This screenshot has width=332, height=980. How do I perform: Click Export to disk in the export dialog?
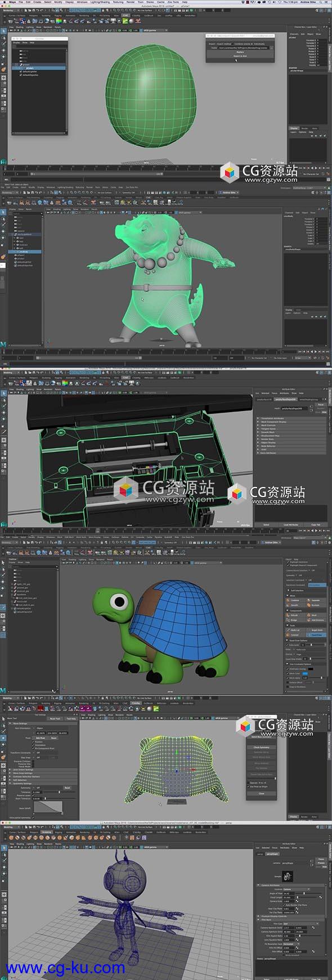240,56
